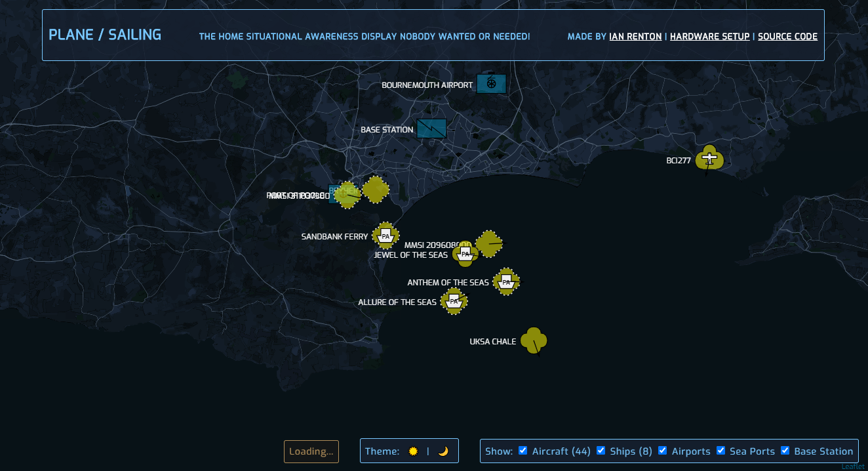Viewport: 868px width, 471px height.
Task: Toggle the Ships (8) checkbox
Action: [x=601, y=451]
